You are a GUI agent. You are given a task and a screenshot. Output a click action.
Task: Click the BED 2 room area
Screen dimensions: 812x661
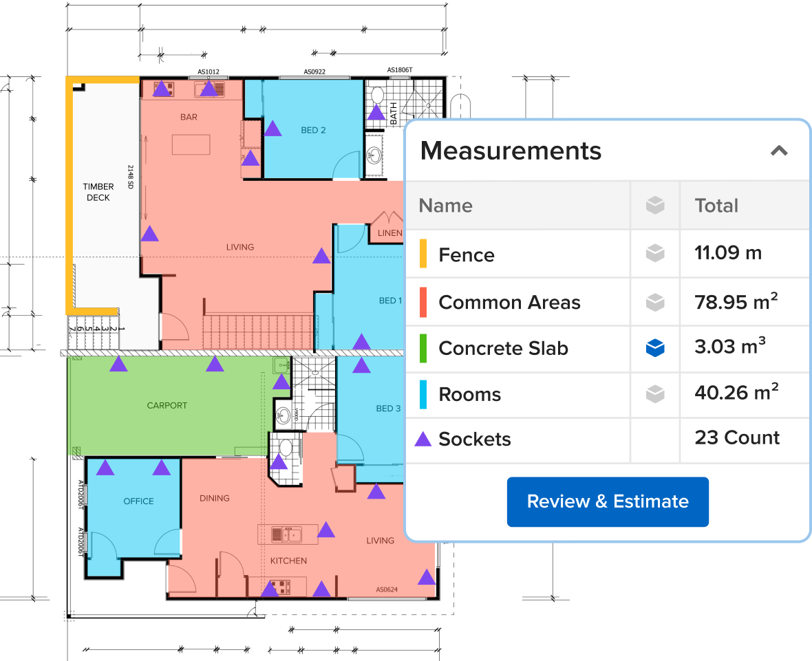click(x=313, y=130)
